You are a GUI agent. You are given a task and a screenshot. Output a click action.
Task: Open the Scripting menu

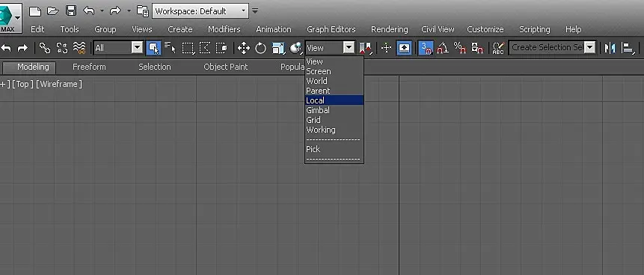534,29
